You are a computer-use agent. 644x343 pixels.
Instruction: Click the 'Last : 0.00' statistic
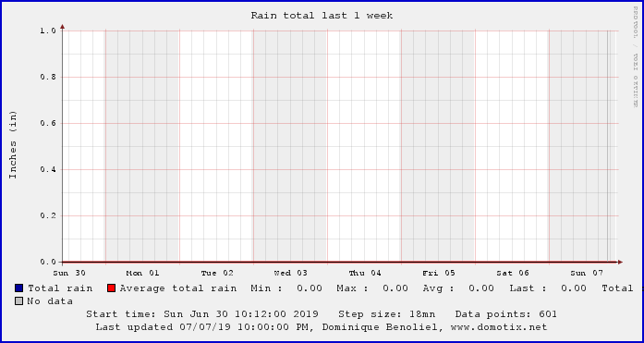548,288
